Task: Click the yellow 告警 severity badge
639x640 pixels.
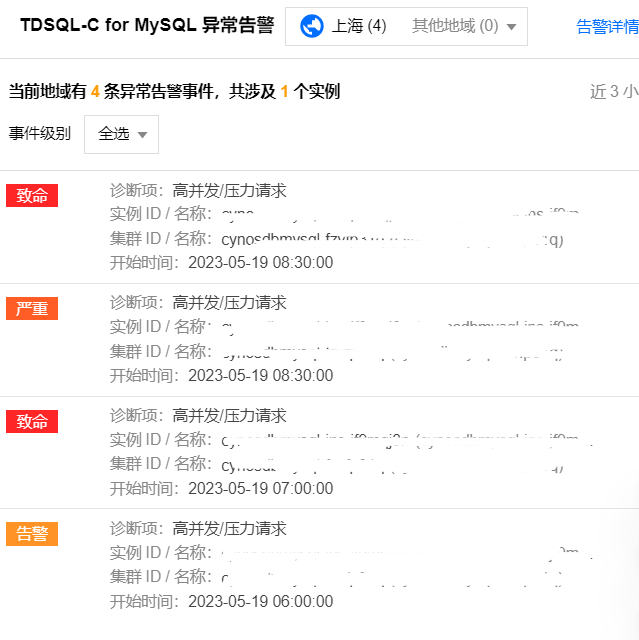Action: coord(32,534)
